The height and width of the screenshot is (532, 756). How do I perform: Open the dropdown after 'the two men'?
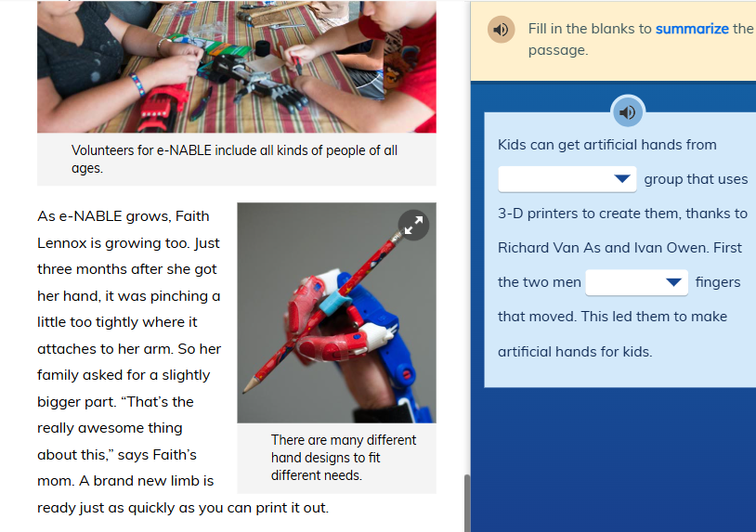(636, 282)
